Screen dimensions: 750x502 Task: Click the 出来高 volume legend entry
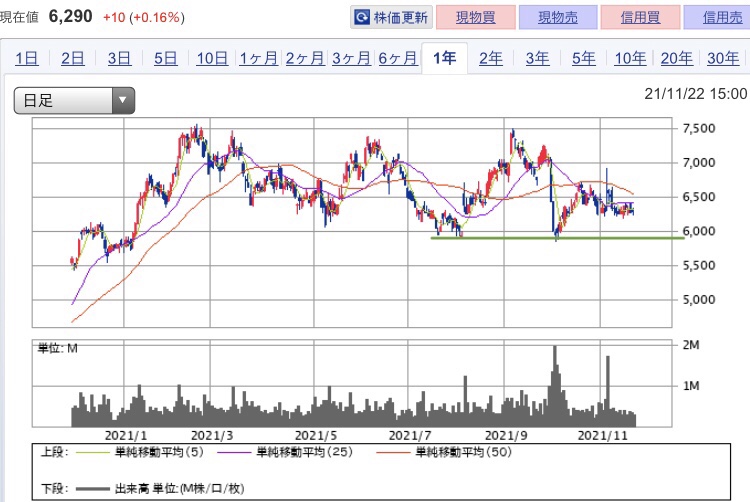pos(160,489)
